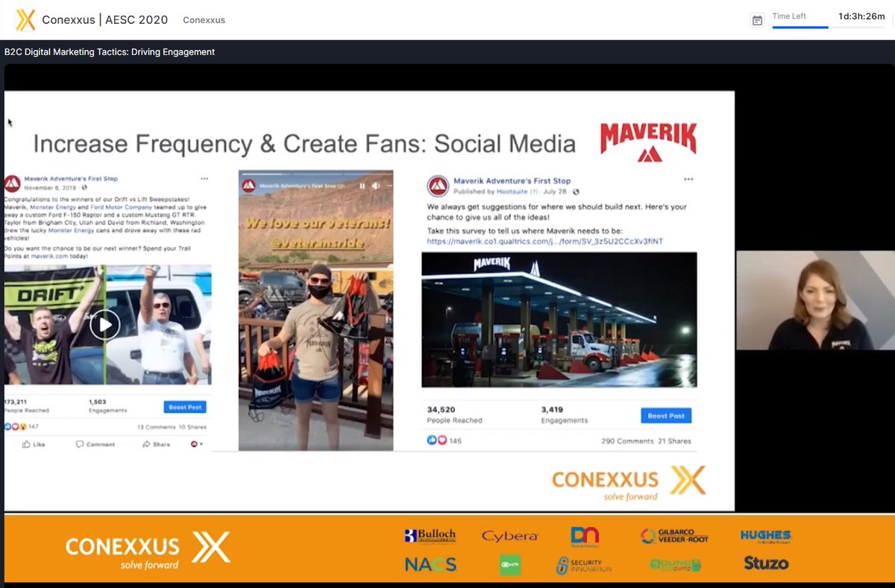Click the Gilbarco Veeder-Root sponsor logo
895x588 pixels.
pyautogui.click(x=674, y=536)
